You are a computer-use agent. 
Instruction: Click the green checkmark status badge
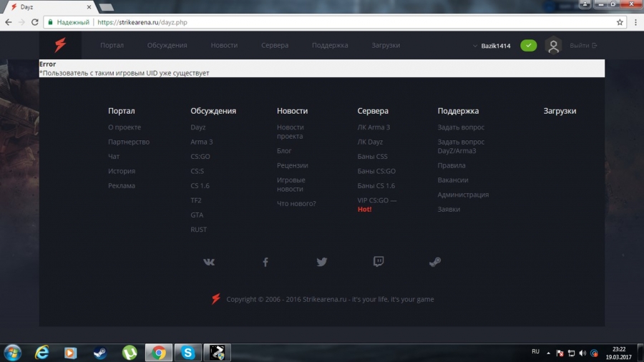pos(528,46)
